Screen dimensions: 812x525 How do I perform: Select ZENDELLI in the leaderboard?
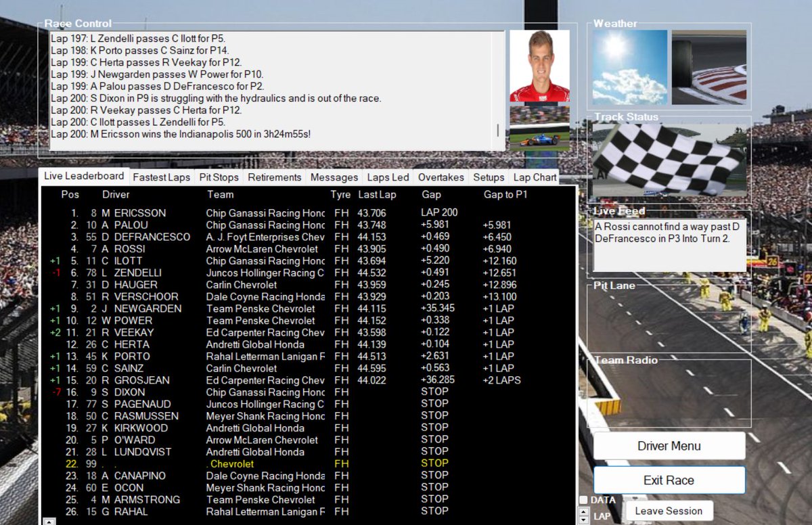[308, 273]
